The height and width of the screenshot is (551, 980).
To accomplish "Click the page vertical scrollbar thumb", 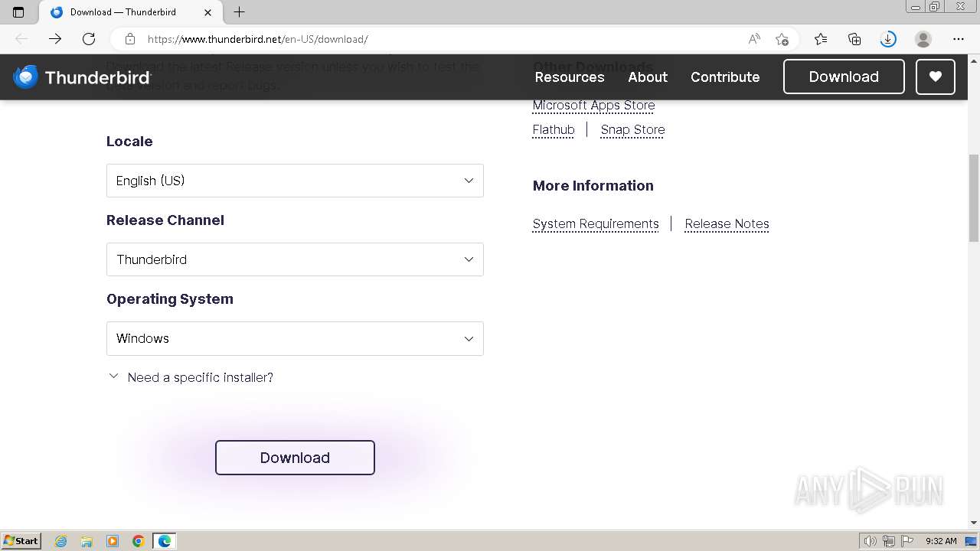I will point(974,198).
